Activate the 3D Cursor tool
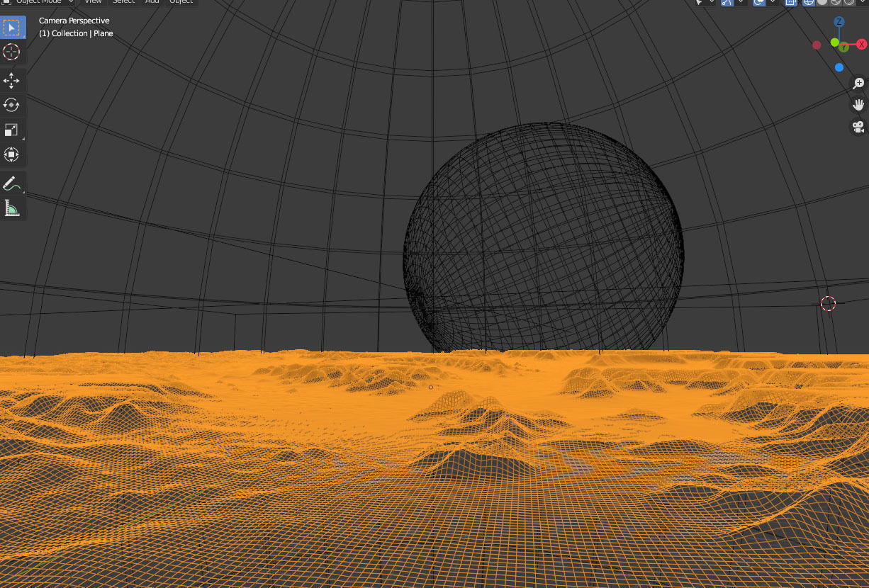 11,52
